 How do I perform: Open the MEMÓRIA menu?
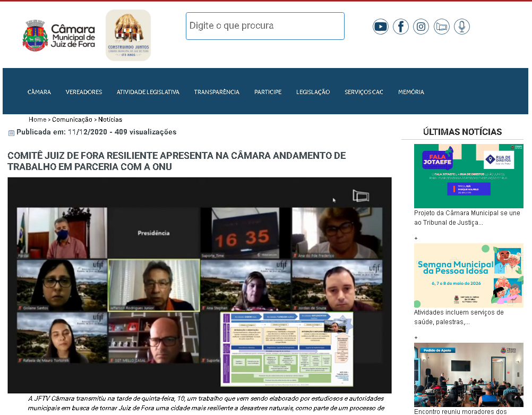coord(411,92)
